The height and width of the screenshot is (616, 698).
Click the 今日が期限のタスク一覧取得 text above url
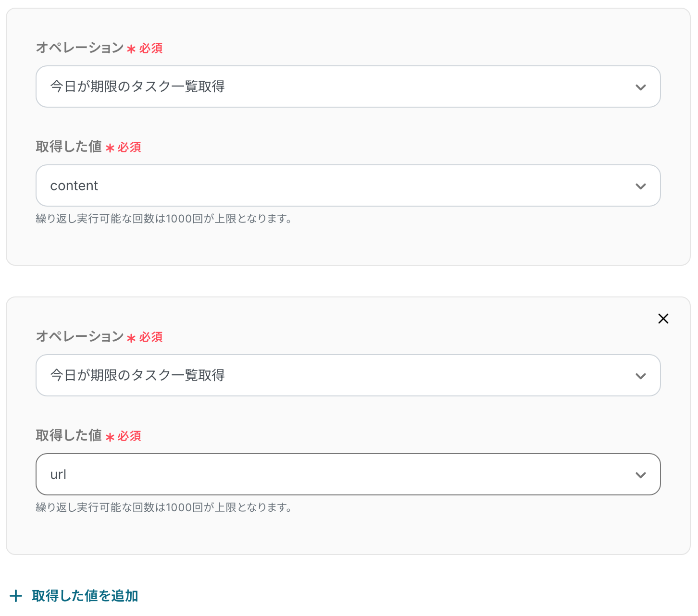click(137, 375)
